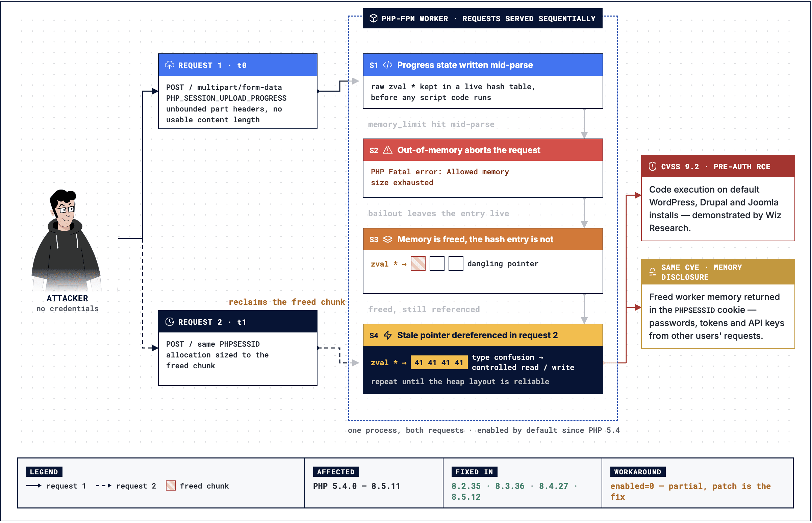Click the cloud upload icon in Request 1
This screenshot has height=523, width=812.
170,65
